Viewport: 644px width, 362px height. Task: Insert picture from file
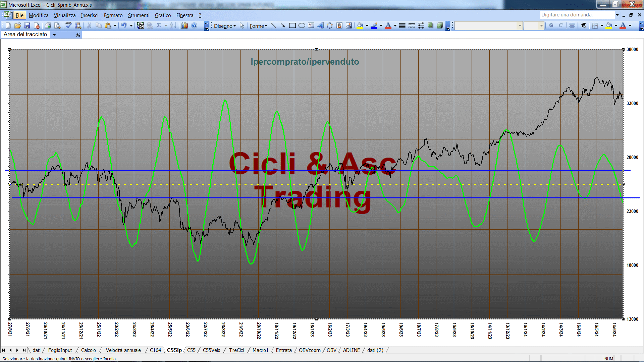click(348, 25)
